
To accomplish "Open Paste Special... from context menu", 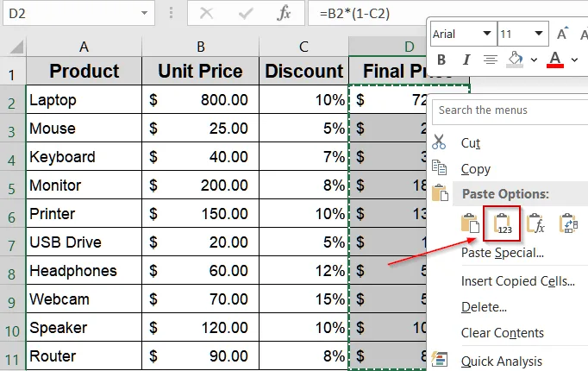I will 502,253.
